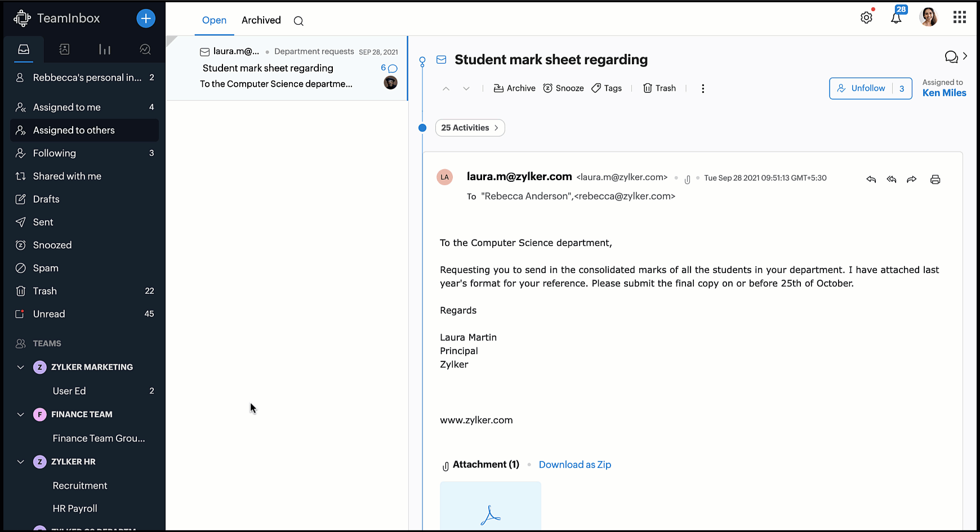Click the reply arrow icon
980x532 pixels.
coord(871,180)
